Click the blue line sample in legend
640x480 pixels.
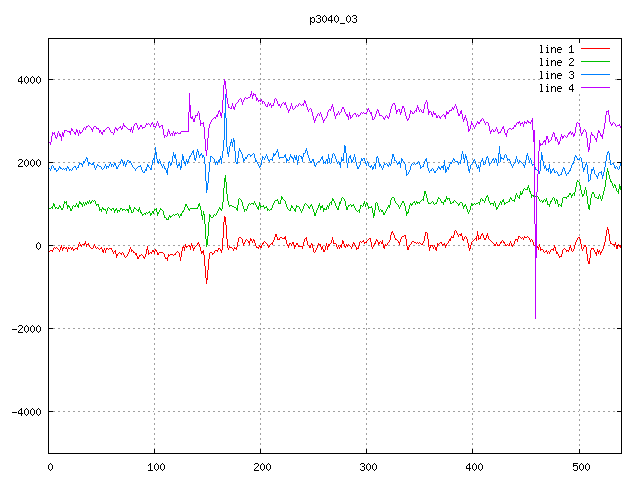click(x=596, y=75)
